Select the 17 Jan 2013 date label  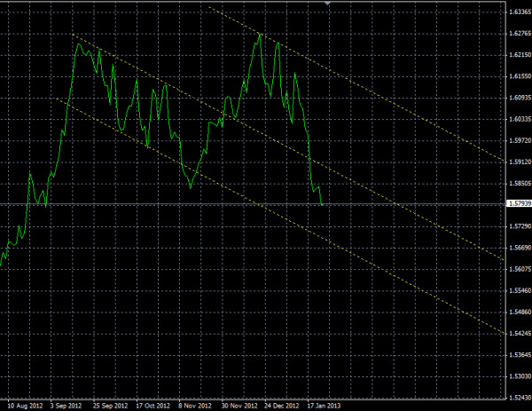(x=324, y=406)
